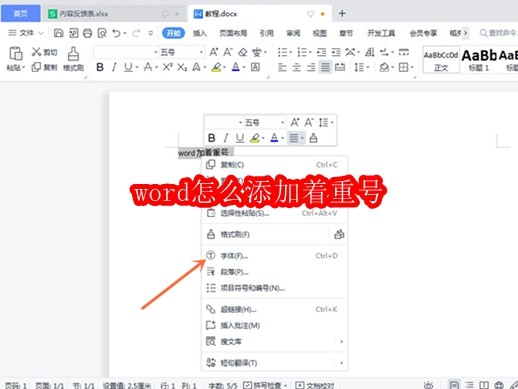This screenshot has width=518, height=389.
Task: Click the Save icon in quick toolbar
Action: click(x=59, y=33)
